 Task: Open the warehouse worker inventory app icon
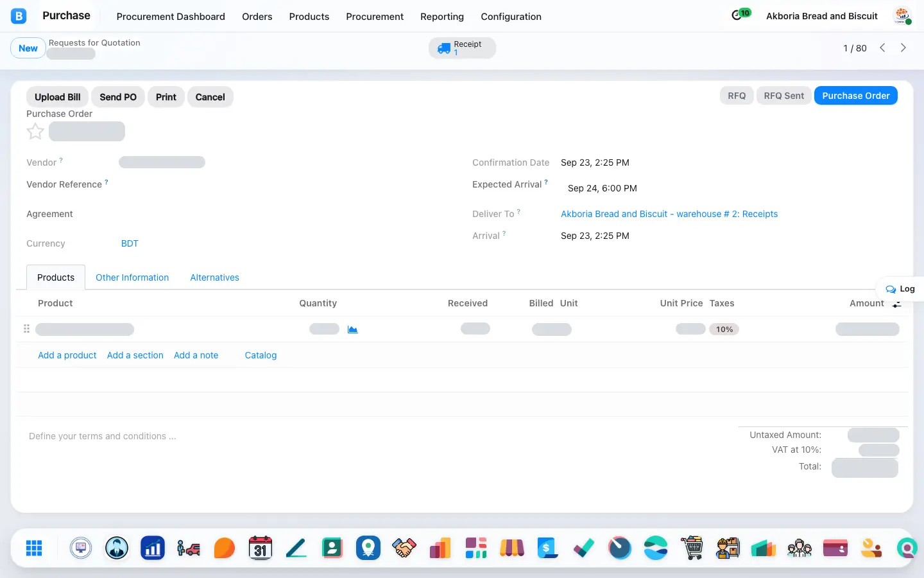click(x=728, y=548)
